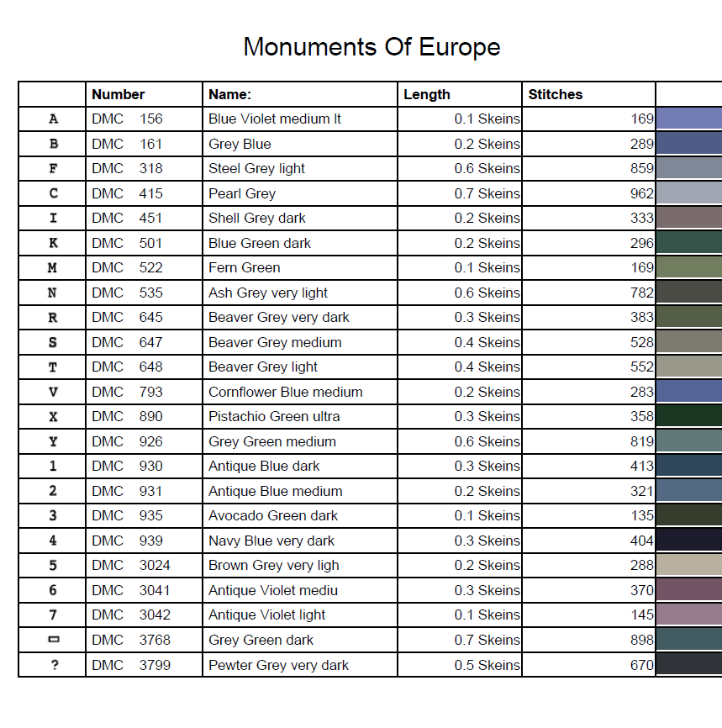The height and width of the screenshot is (728, 722).
Task: Click the Number column header
Action: click(119, 94)
